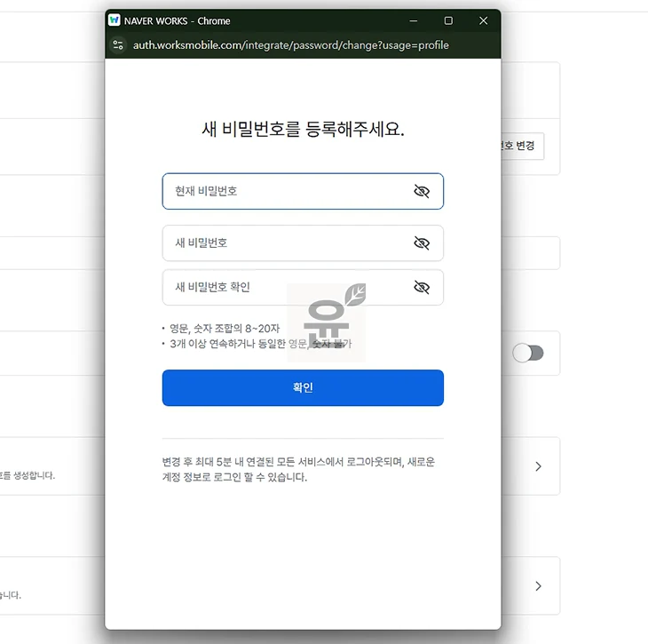Image resolution: width=648 pixels, height=644 pixels.
Task: Close the NAVER WORKS popup window
Action: coord(483,20)
